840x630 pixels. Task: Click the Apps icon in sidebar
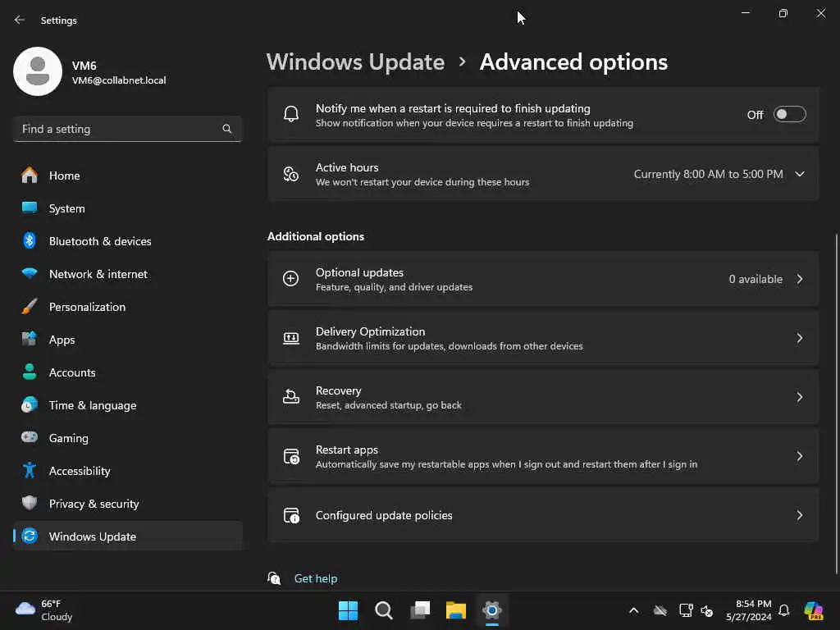coord(30,339)
